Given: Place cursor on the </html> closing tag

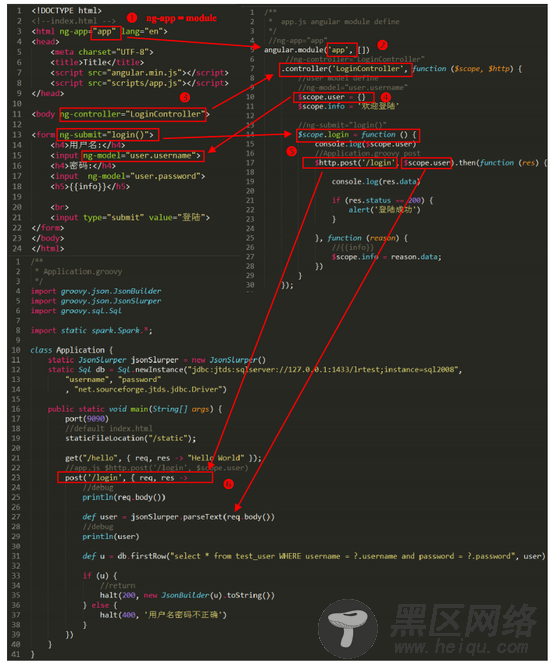Looking at the screenshot, I should tap(47, 249).
